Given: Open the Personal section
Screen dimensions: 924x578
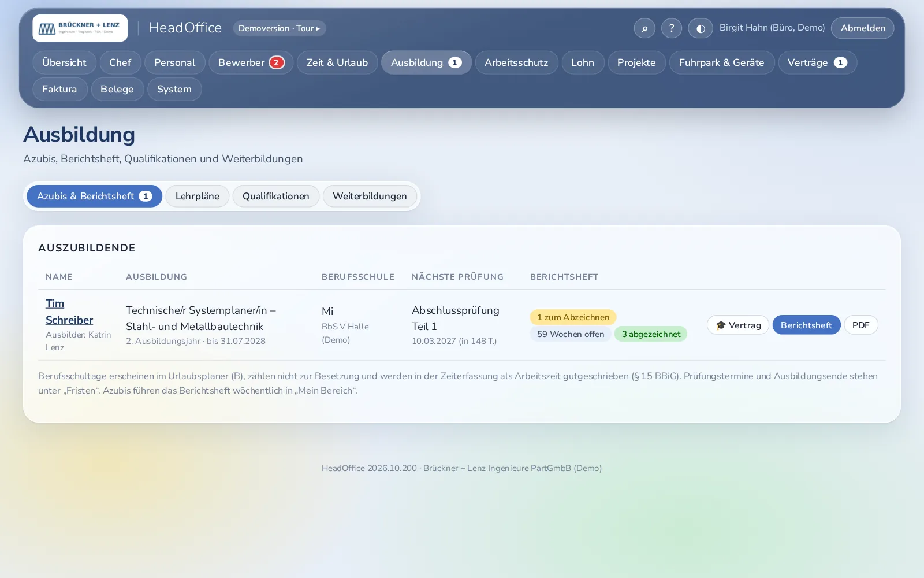Looking at the screenshot, I should pos(175,62).
